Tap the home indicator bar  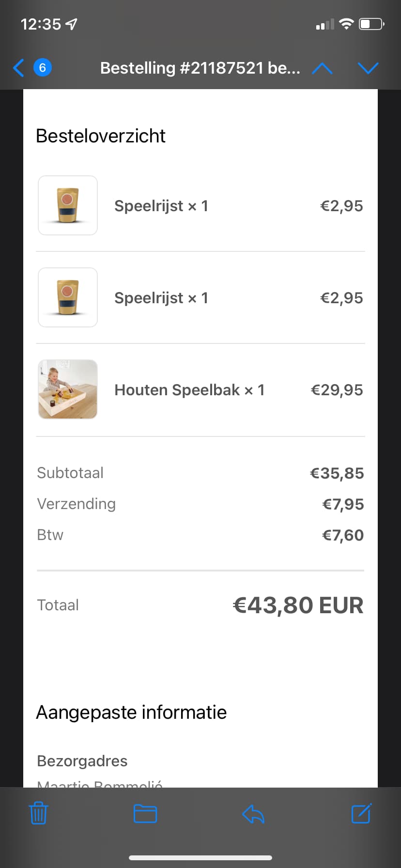coord(200,858)
